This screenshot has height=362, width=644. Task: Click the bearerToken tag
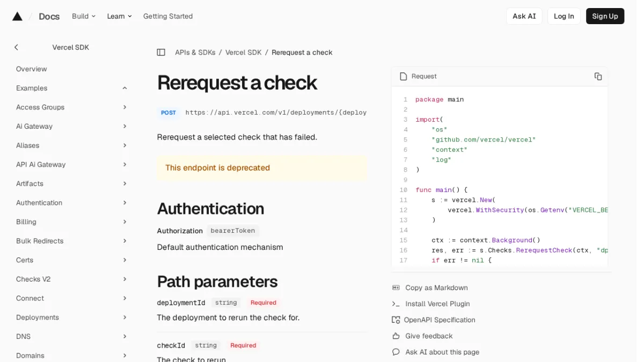pyautogui.click(x=233, y=231)
